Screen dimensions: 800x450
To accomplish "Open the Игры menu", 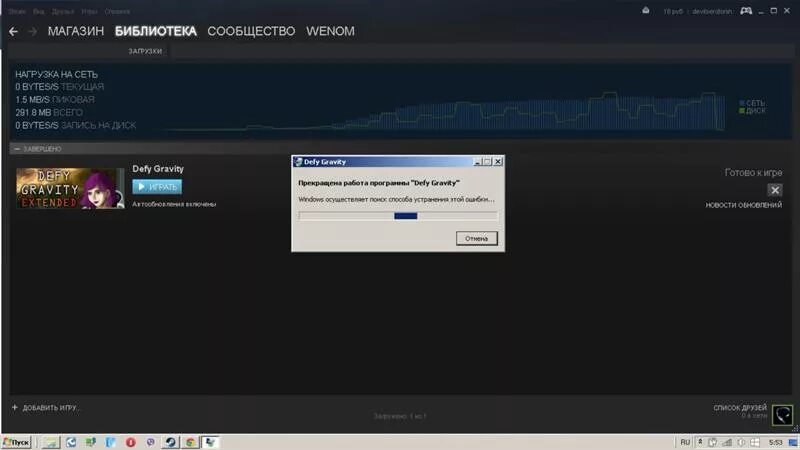I will coord(89,11).
